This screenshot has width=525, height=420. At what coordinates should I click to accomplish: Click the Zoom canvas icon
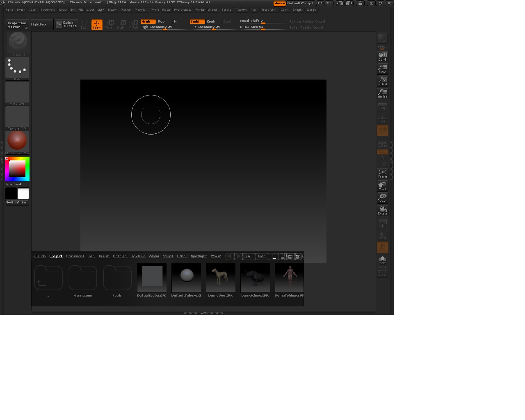[382, 68]
